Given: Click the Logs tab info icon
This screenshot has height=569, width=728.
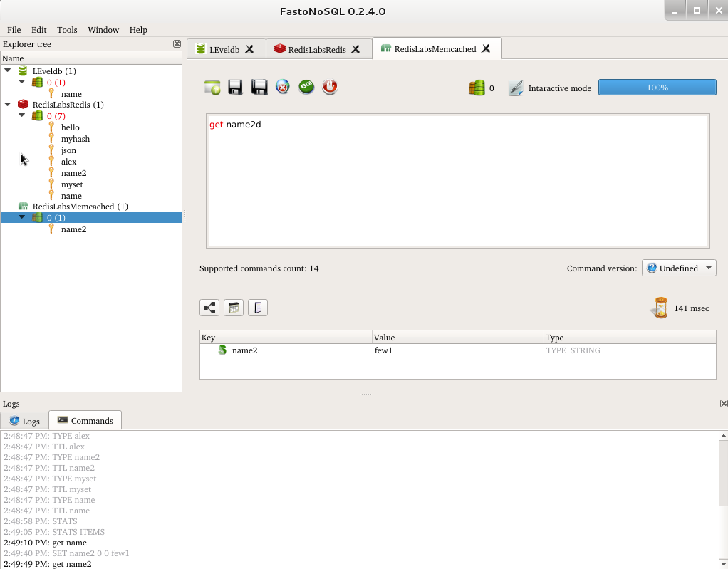Looking at the screenshot, I should click(14, 420).
